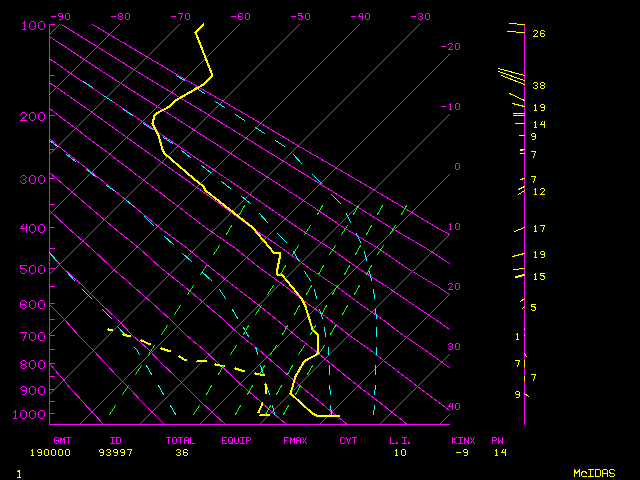Select the -50 temperature label at top
The image size is (640, 480).
point(300,16)
